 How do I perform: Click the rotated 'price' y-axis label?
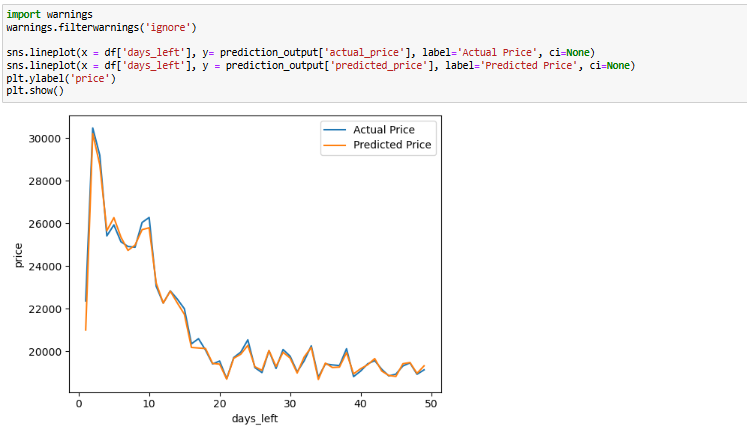19,255
